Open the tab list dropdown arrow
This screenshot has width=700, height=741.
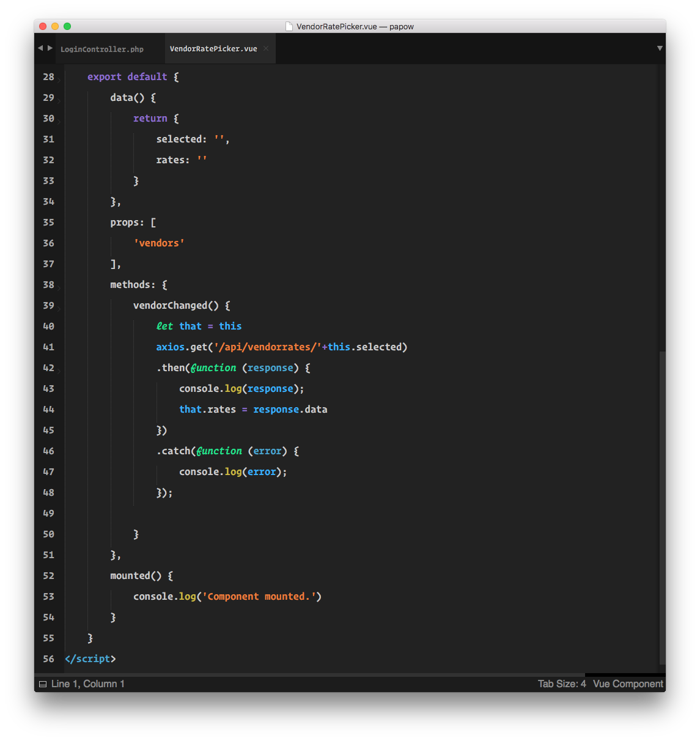pyautogui.click(x=660, y=48)
